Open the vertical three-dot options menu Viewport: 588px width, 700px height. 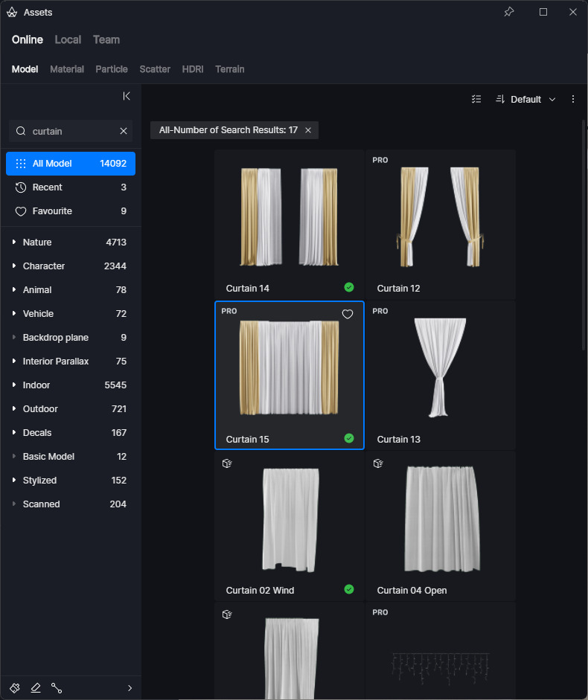(x=573, y=99)
